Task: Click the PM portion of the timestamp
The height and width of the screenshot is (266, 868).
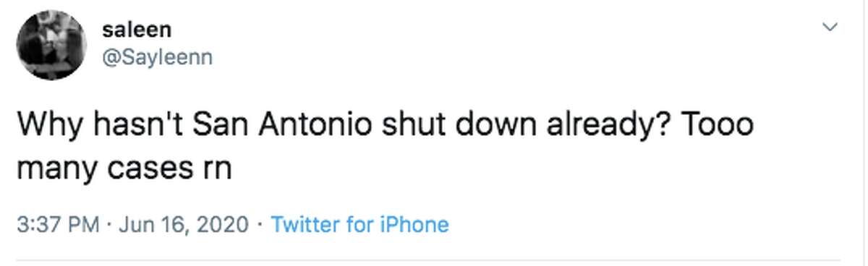Action: [x=83, y=224]
